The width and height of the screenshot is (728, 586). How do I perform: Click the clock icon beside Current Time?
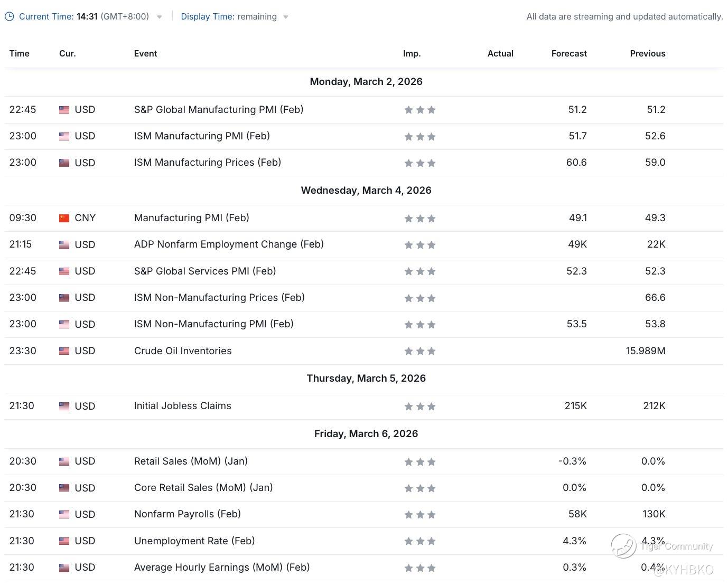pyautogui.click(x=10, y=17)
